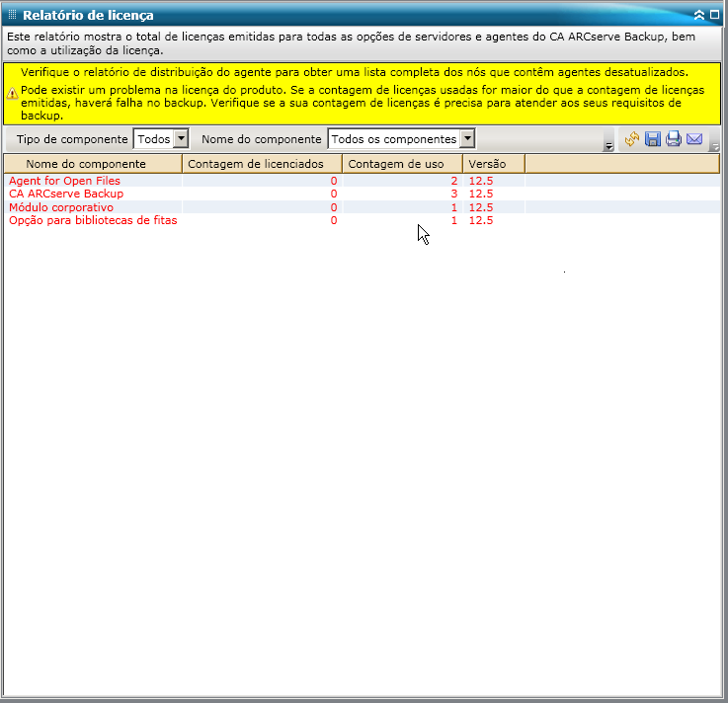
Task: Select 'Opção para bibliotecas de fitas' row
Action: click(x=362, y=220)
